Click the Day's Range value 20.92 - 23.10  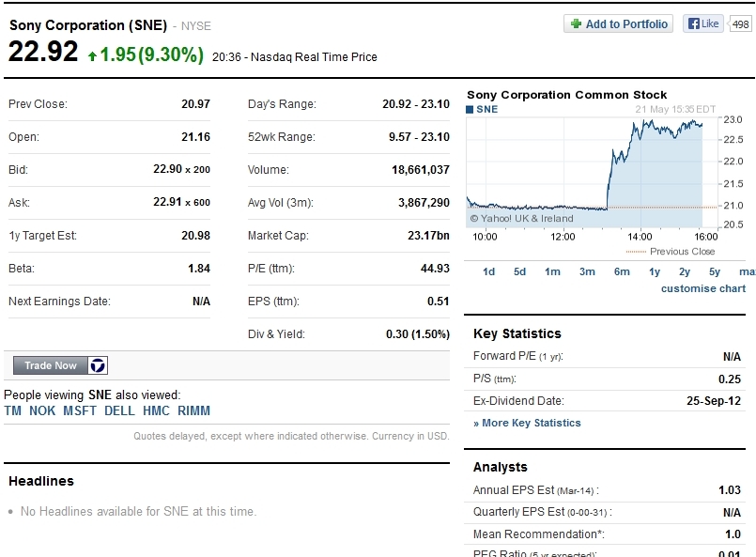tap(416, 104)
